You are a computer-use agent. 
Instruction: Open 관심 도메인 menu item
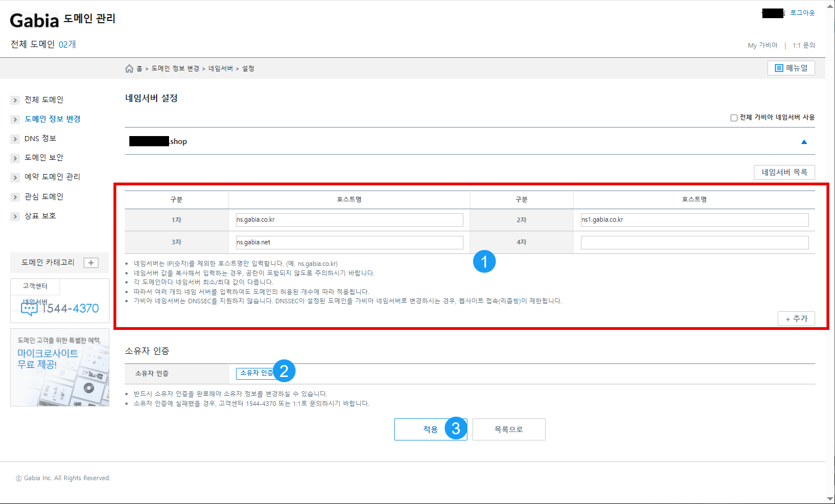44,197
